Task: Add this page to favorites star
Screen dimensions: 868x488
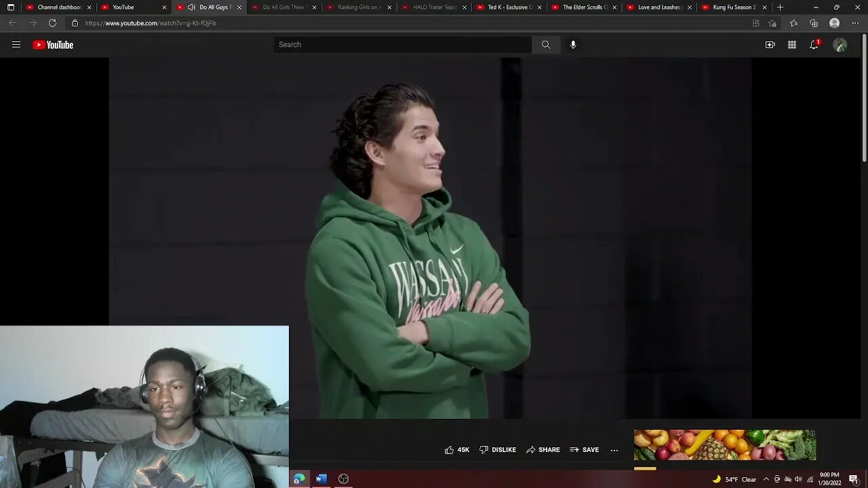Action: 772,23
